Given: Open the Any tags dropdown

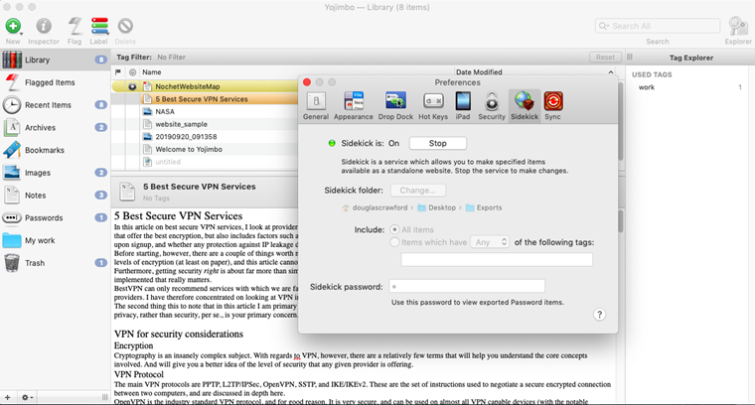Looking at the screenshot, I should (490, 242).
